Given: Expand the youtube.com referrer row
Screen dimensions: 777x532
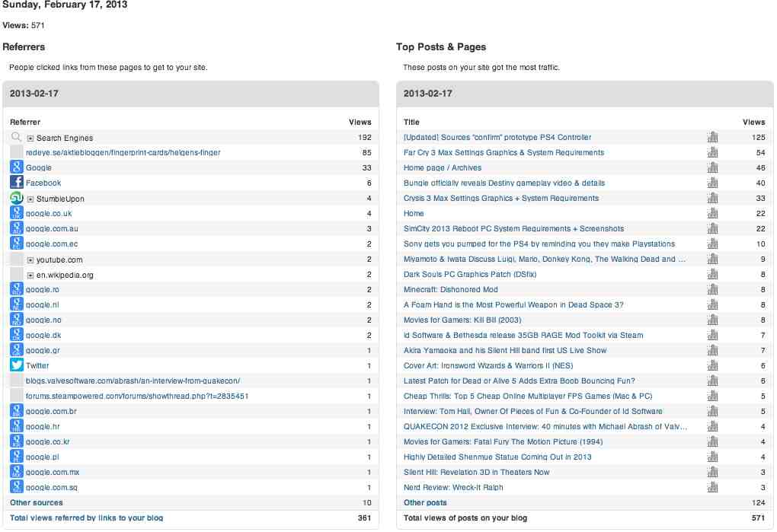Looking at the screenshot, I should [x=30, y=260].
